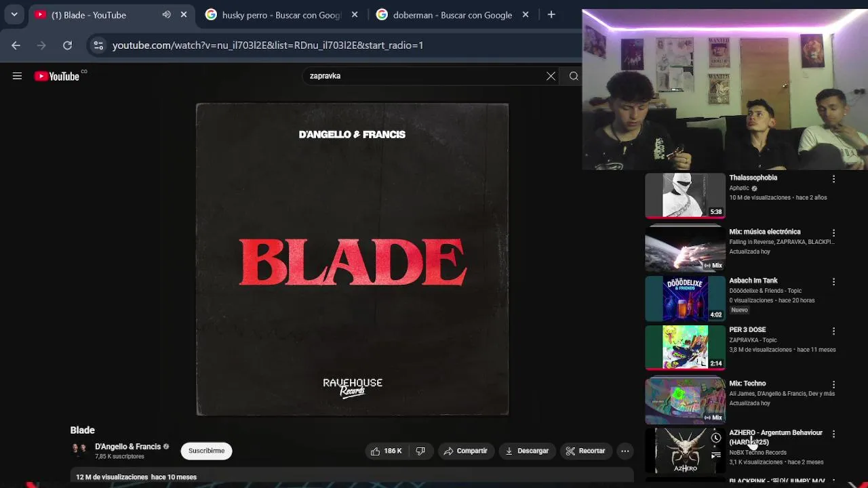The image size is (868, 488).
Task: Clear the search box with the X
Action: (x=551, y=76)
